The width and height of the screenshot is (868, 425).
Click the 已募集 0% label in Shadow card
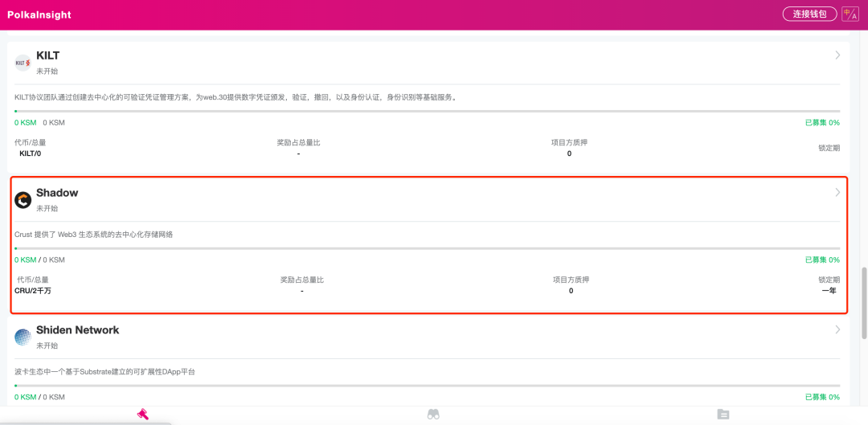tap(822, 259)
